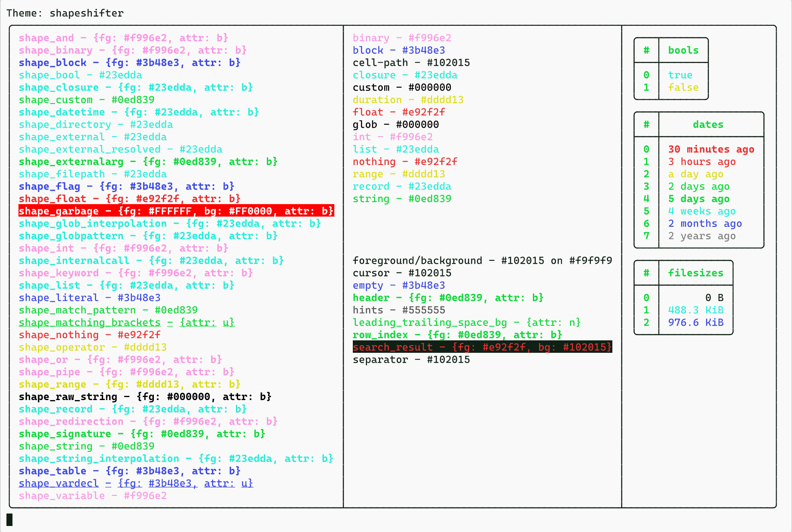Click the 'dates' table header
The width and height of the screenshot is (792, 532).
tap(708, 125)
